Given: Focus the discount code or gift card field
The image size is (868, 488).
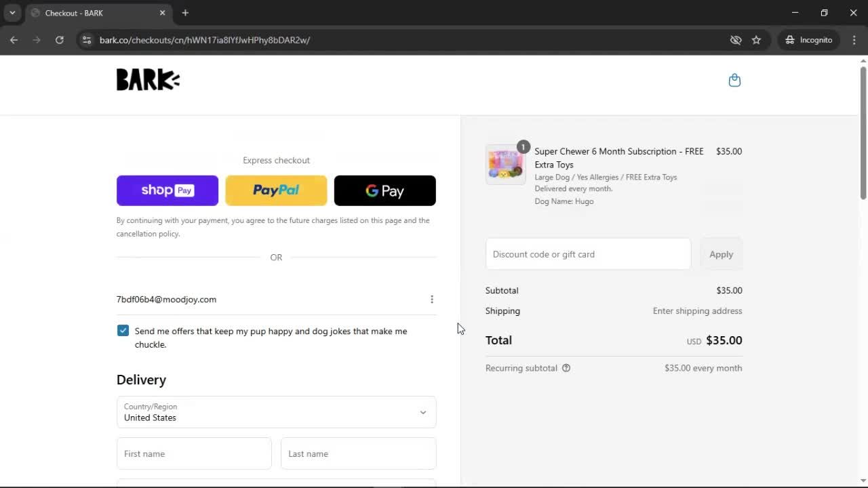Looking at the screenshot, I should pos(588,254).
